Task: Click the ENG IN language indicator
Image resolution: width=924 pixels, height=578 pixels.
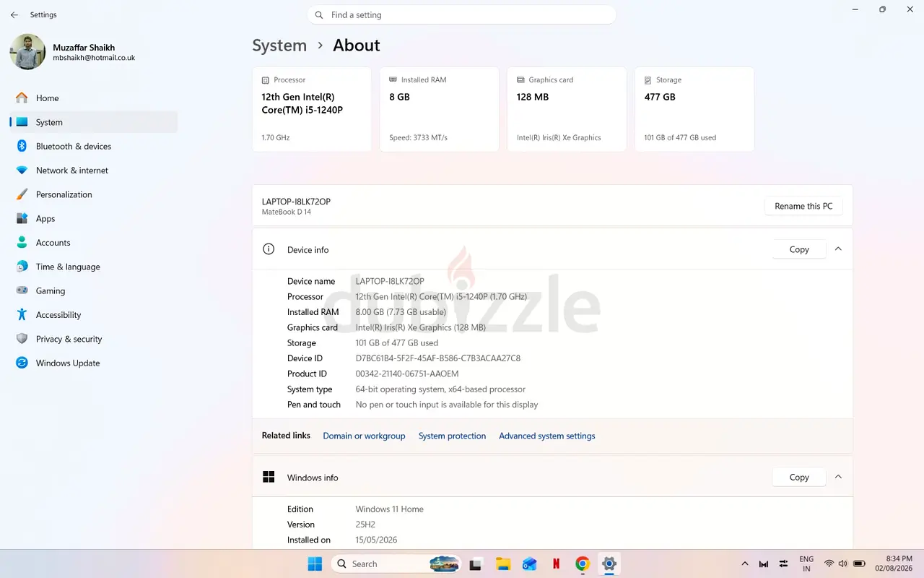Action: [806, 564]
